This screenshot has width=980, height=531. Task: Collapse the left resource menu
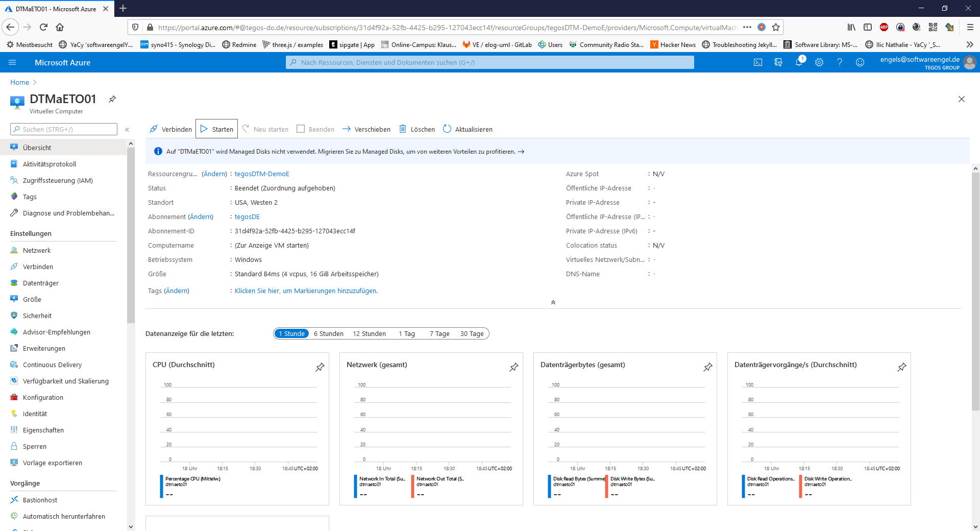(x=127, y=130)
